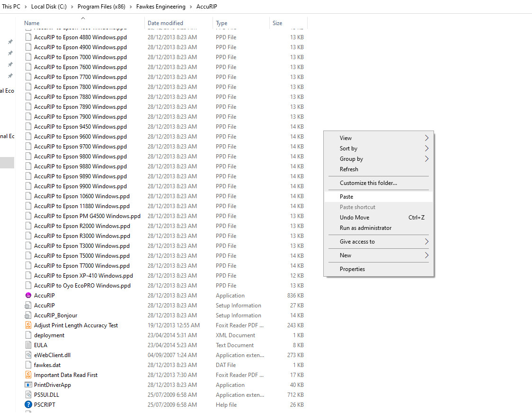The width and height of the screenshot is (532, 420).
Task: Click the PS5UI.DLL file icon
Action: [28, 394]
